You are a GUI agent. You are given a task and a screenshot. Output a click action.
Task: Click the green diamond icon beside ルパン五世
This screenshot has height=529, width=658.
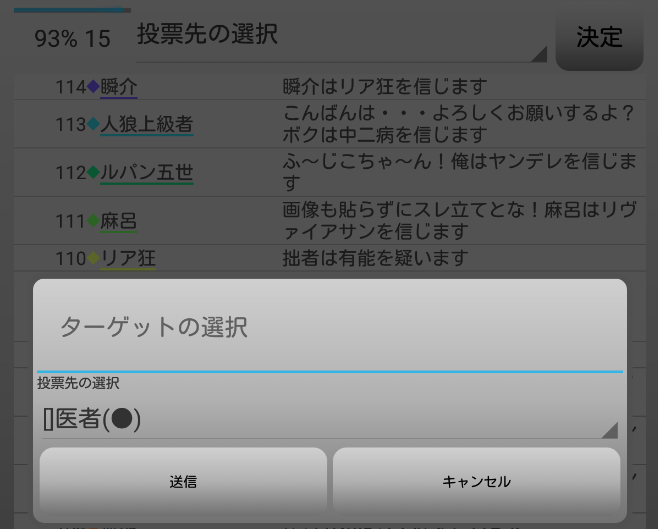tap(93, 172)
